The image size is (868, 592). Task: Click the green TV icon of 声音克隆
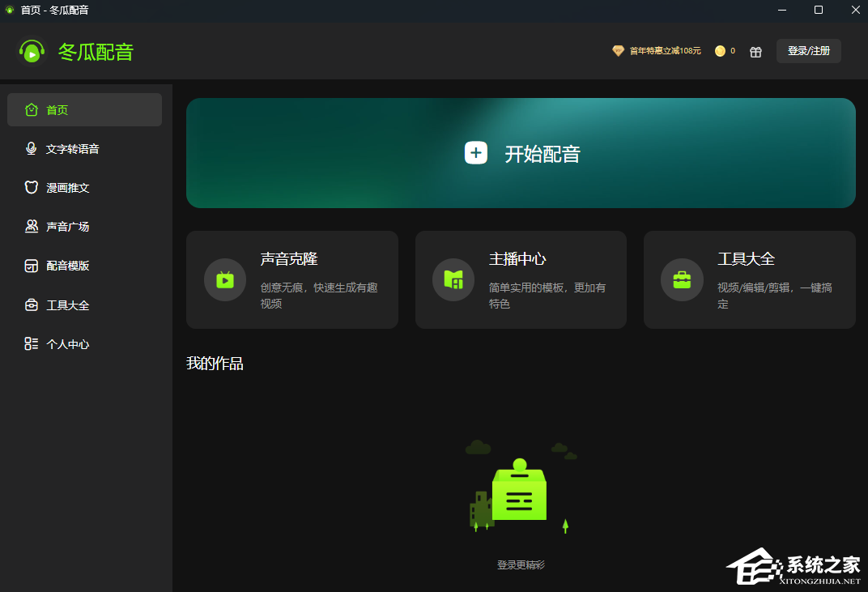[x=225, y=279]
